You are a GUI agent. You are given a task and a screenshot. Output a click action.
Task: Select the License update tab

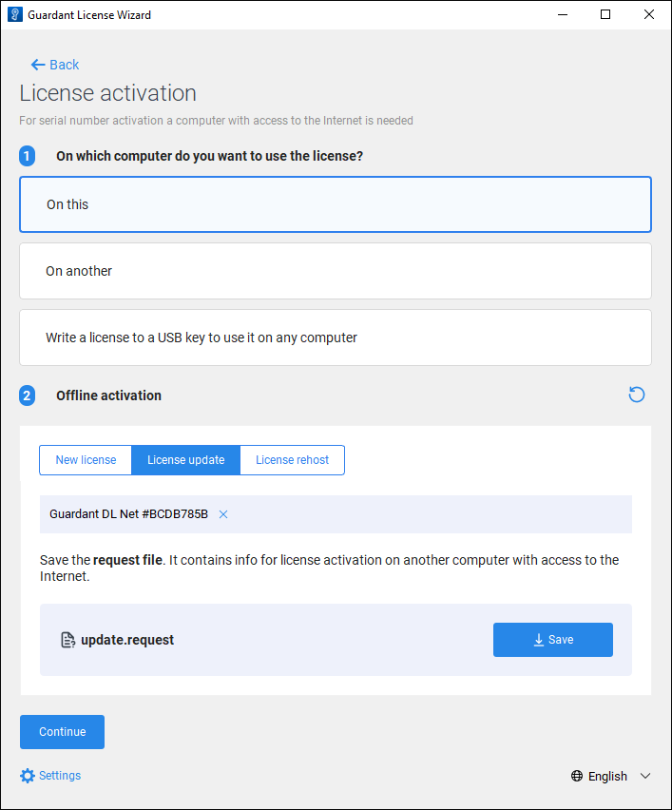point(185,460)
